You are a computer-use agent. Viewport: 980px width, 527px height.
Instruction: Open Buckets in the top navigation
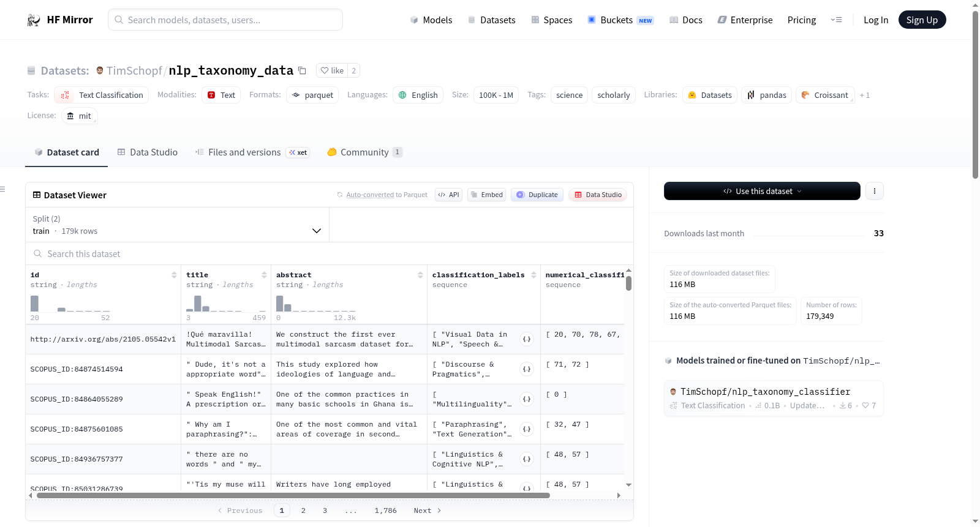620,20
